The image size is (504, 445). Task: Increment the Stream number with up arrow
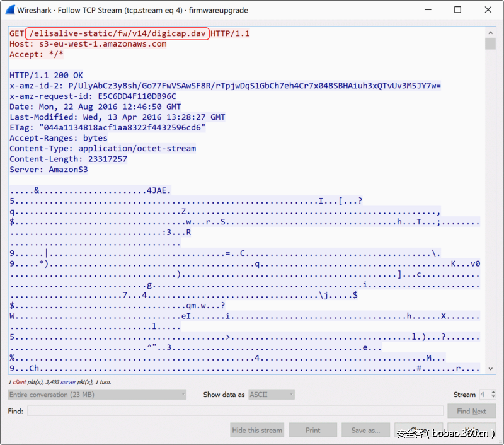click(492, 392)
